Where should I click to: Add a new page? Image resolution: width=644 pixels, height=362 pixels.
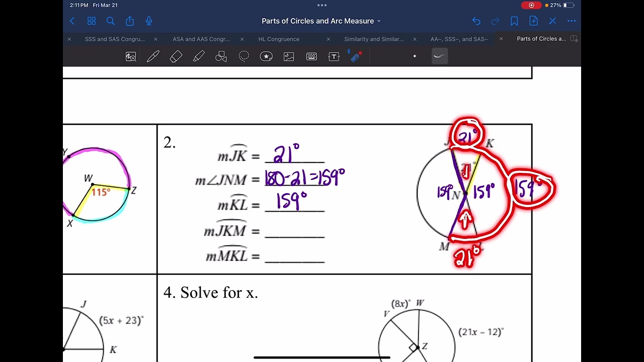coord(533,21)
